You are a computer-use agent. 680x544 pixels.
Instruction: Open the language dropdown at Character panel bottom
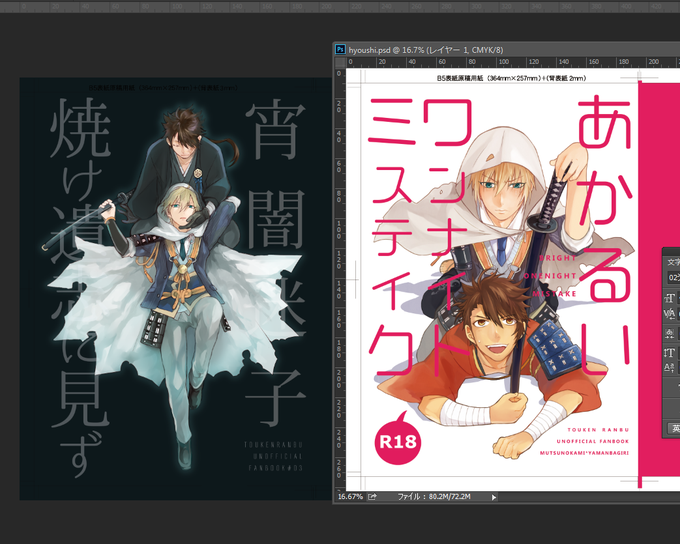point(673,429)
